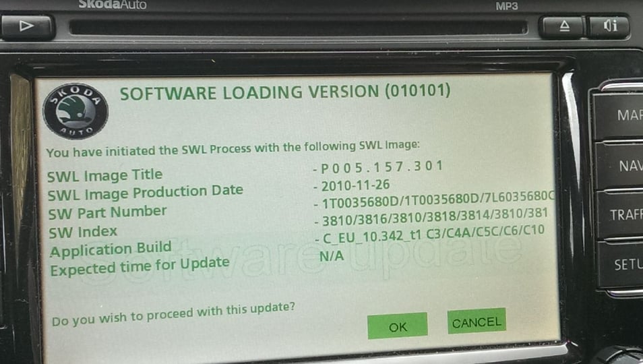Cancel the software update

pos(477,322)
